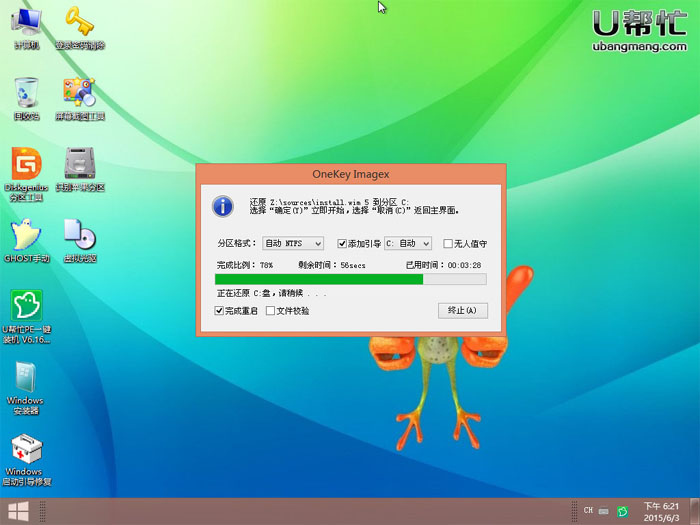700x525 pixels.
Task: Toggle the 完成重启 (restart when done) checkbox
Action: [x=220, y=311]
